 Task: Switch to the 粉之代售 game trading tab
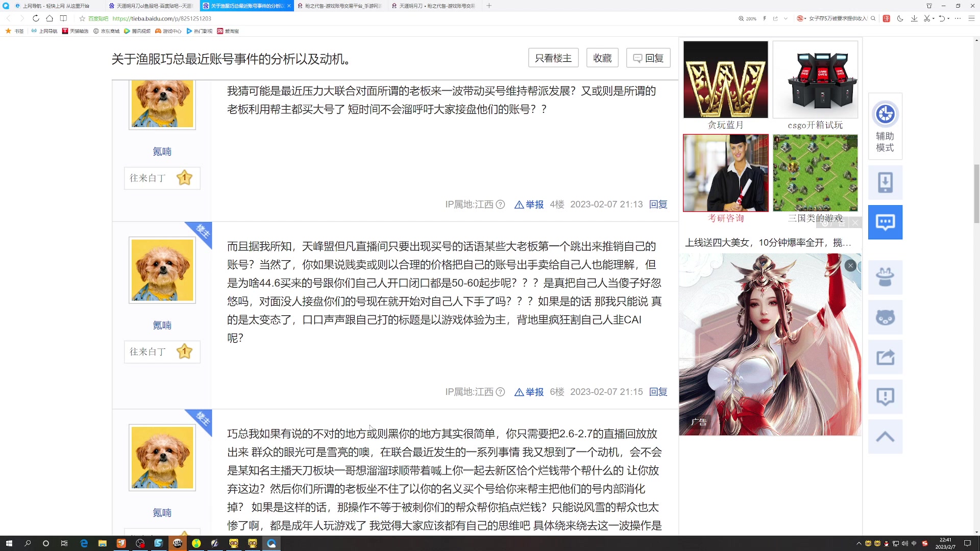click(x=339, y=6)
